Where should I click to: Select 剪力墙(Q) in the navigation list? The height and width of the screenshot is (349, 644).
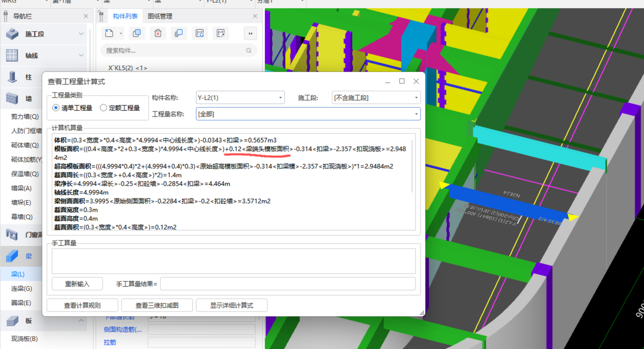25,117
